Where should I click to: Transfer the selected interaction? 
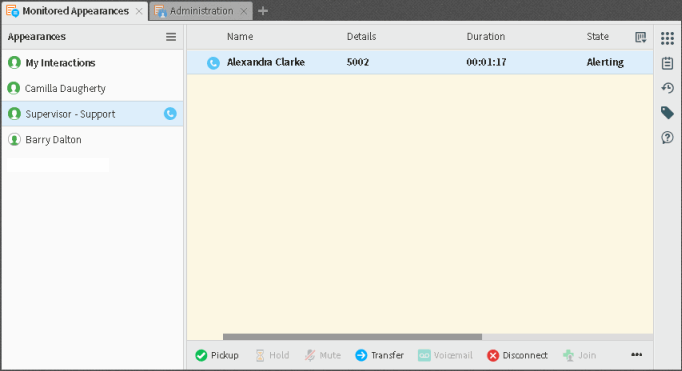point(379,355)
